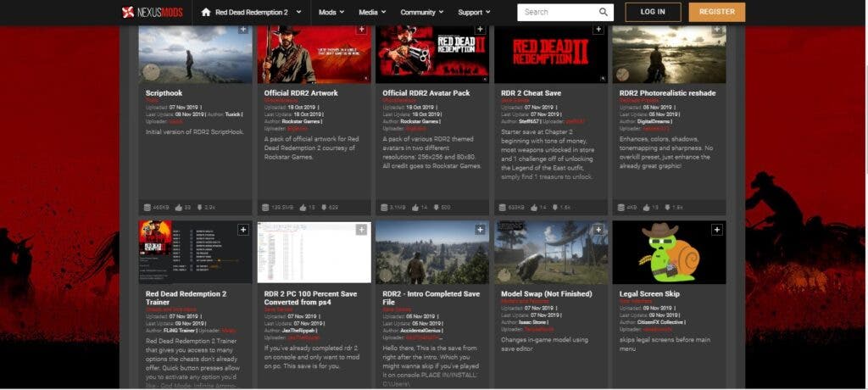Screen dimensions: 868x390
Task: Click the REGISTER button
Action: (717, 12)
